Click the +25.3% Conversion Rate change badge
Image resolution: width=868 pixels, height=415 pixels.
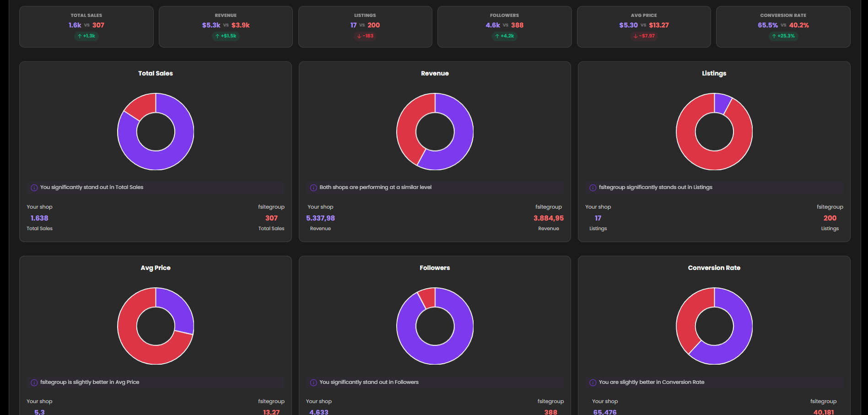point(783,36)
